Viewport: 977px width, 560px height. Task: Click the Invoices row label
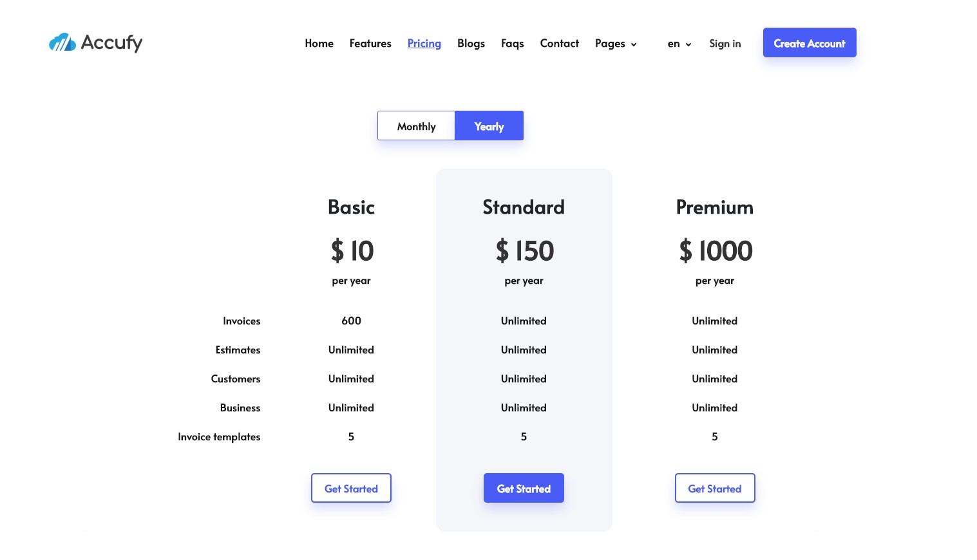pos(242,321)
